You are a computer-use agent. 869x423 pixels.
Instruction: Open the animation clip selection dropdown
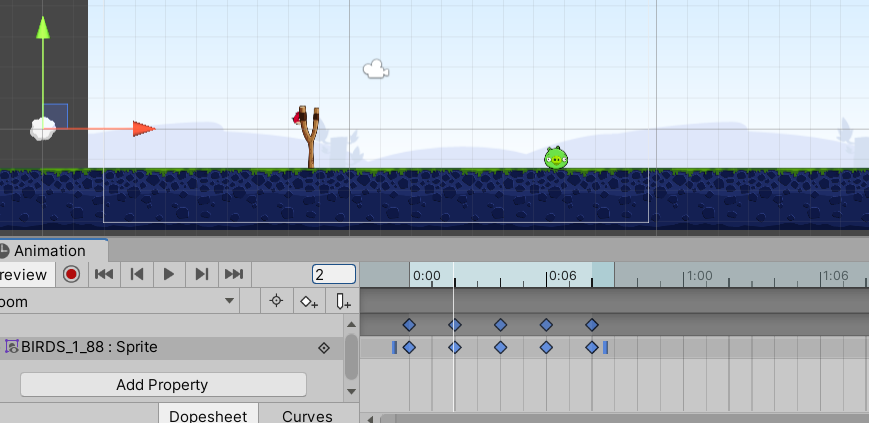click(x=120, y=302)
